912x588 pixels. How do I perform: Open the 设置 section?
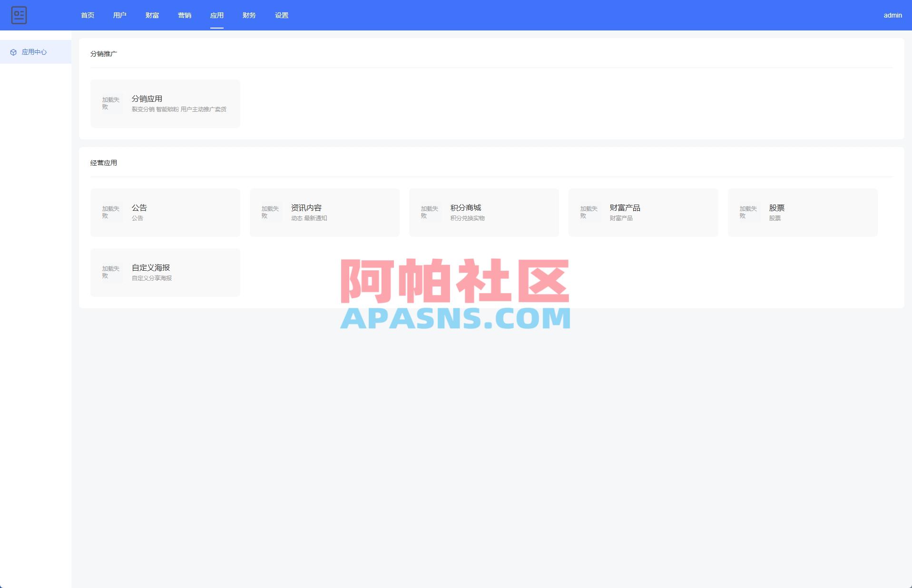click(281, 15)
